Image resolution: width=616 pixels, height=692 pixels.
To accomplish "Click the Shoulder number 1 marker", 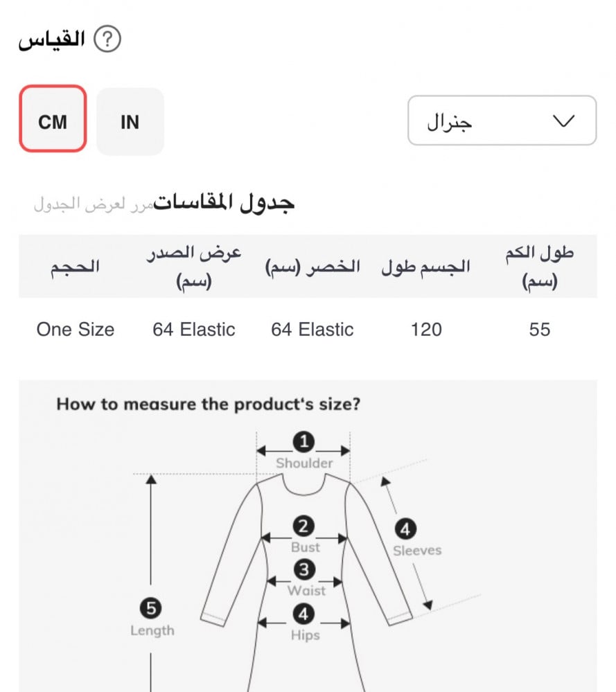I will tap(303, 441).
